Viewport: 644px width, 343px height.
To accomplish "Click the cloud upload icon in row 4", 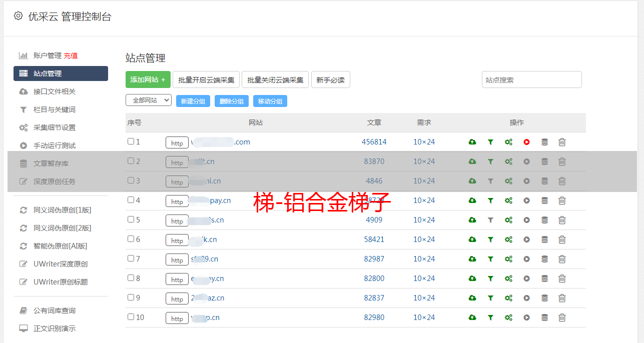I will [x=472, y=200].
